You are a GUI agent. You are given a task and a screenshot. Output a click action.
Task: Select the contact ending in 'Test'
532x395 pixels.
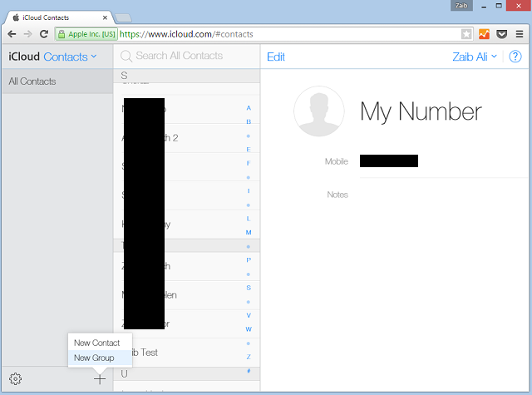(x=186, y=353)
